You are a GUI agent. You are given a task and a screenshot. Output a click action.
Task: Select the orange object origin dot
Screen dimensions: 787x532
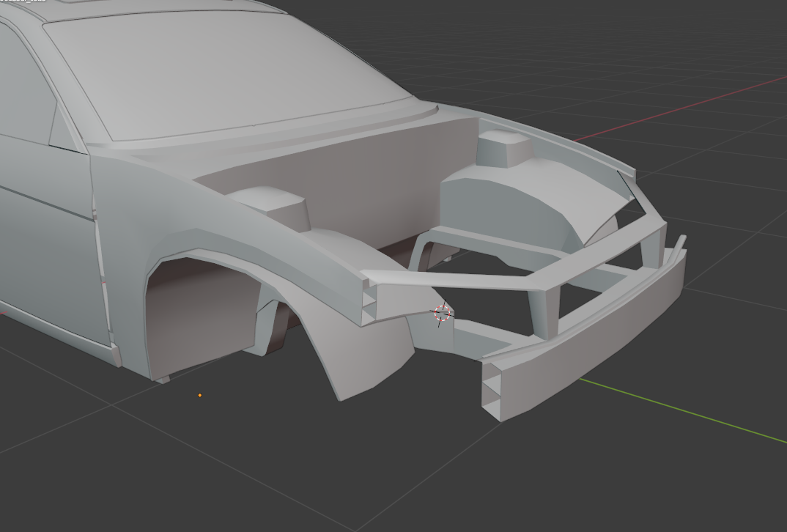tap(200, 396)
